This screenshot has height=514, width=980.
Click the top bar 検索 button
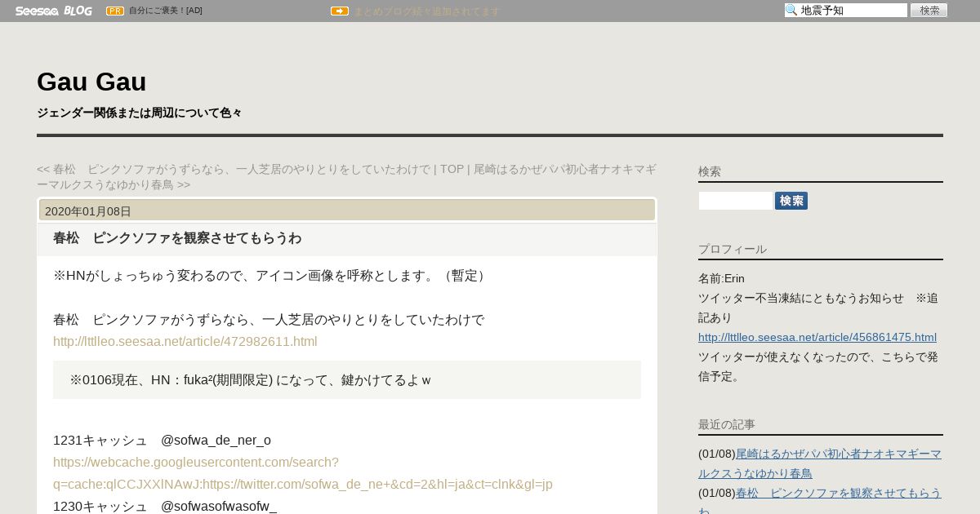(x=929, y=11)
